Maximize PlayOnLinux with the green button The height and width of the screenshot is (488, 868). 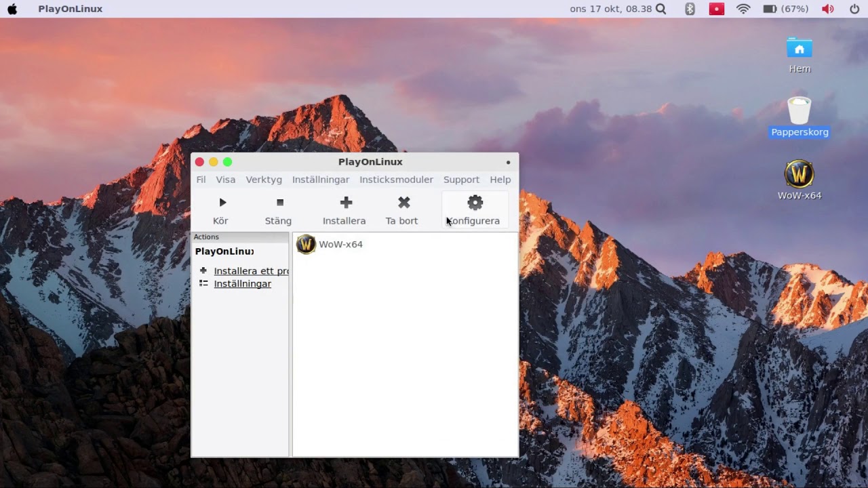coord(228,162)
